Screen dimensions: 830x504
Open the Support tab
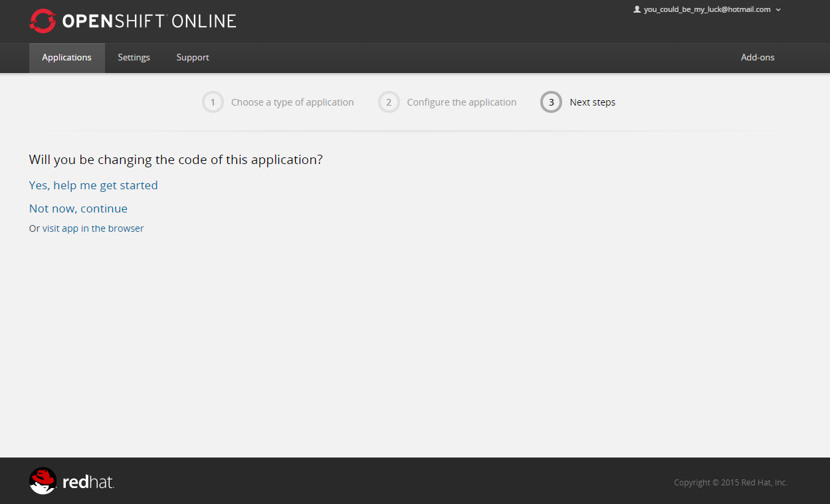[193, 58]
